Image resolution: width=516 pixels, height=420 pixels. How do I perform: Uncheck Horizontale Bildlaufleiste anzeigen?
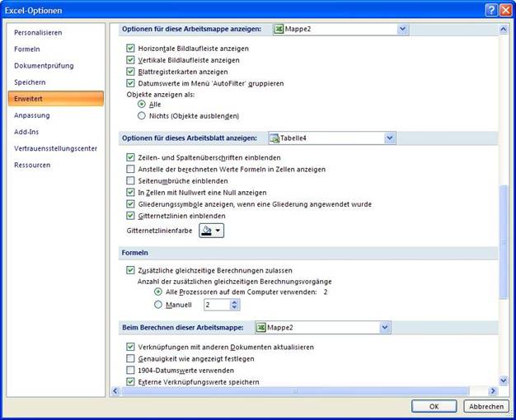(x=130, y=49)
